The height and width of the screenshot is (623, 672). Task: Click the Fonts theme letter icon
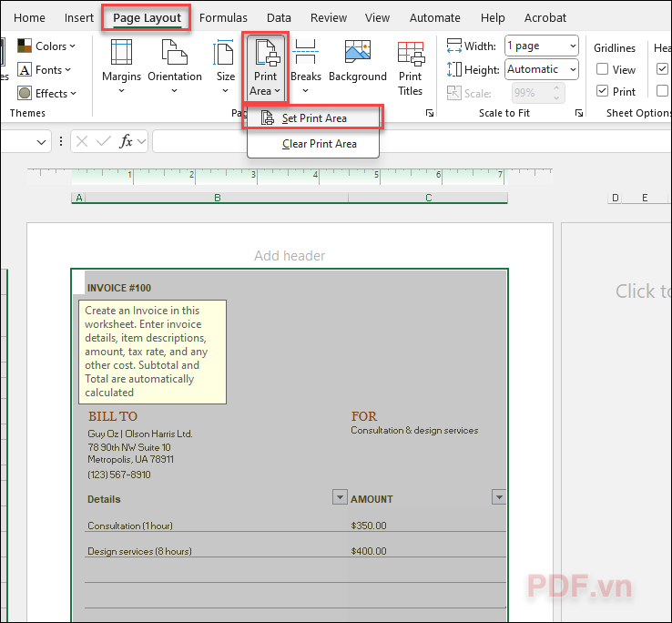[25, 69]
